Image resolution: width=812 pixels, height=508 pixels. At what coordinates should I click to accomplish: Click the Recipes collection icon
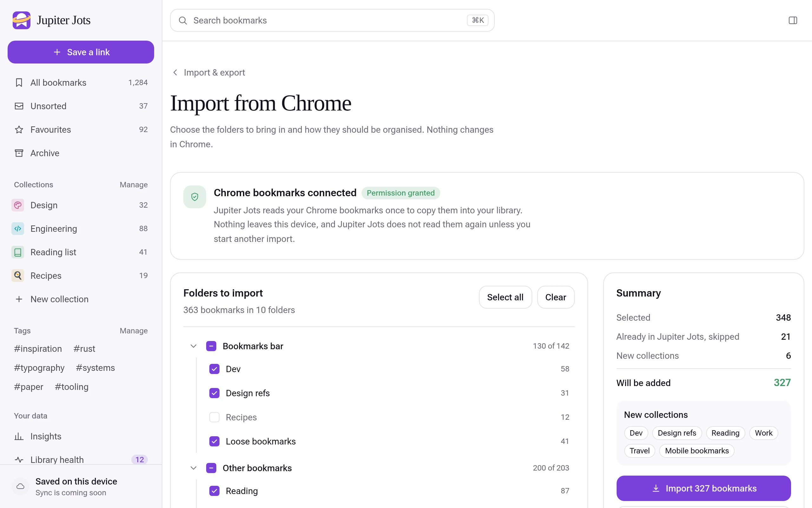coord(18,276)
